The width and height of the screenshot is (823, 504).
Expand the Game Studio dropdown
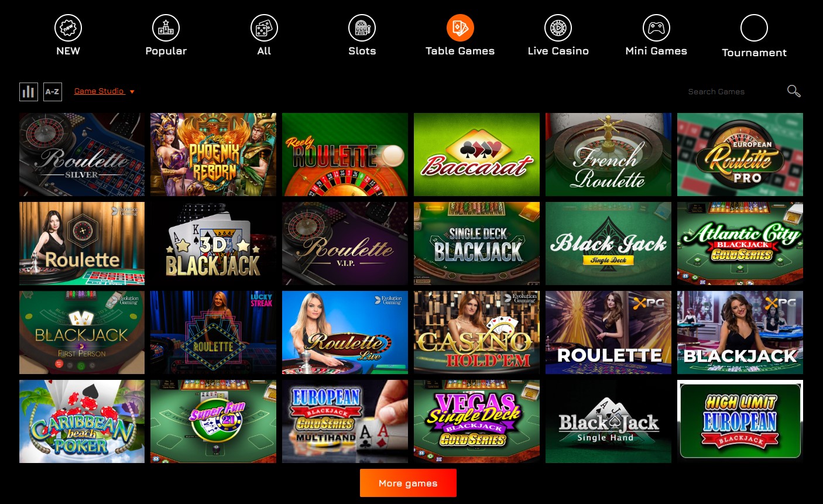coord(104,91)
